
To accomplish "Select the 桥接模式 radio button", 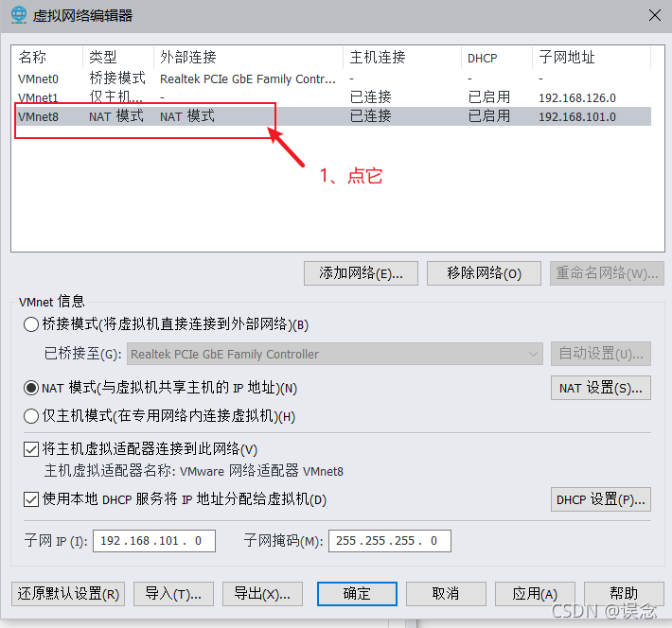I will click(x=31, y=324).
